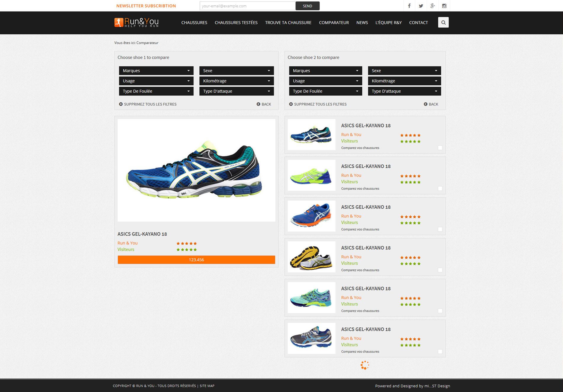
Task: Open the Google Plus social icon
Action: click(433, 6)
